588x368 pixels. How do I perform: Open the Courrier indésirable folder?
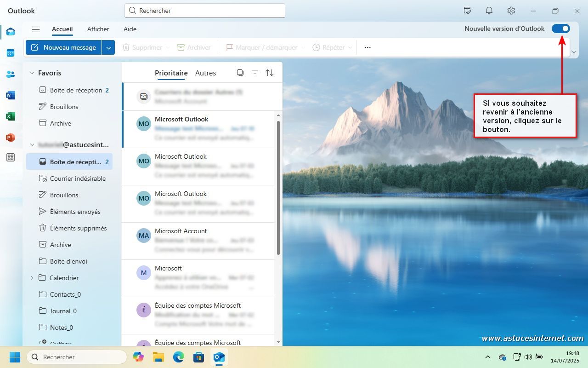pos(70,178)
